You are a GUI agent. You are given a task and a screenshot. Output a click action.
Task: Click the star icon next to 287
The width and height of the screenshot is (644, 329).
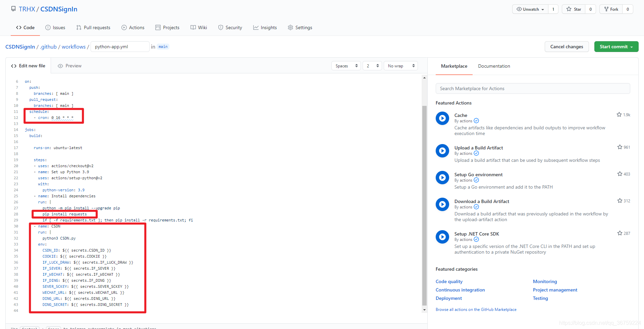tap(620, 233)
